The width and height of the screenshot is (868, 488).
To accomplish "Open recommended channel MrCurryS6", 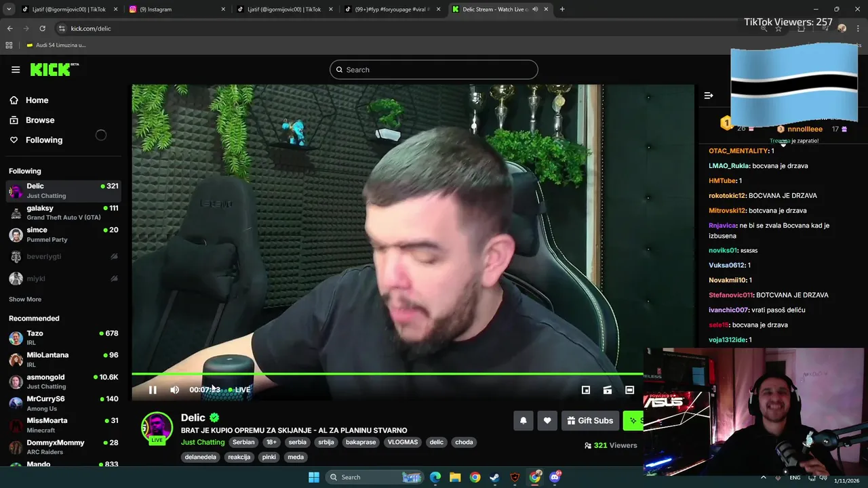I will 64,403.
